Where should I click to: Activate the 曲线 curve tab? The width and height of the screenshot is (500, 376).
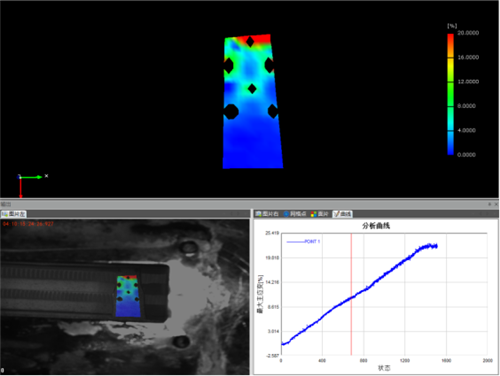point(343,214)
